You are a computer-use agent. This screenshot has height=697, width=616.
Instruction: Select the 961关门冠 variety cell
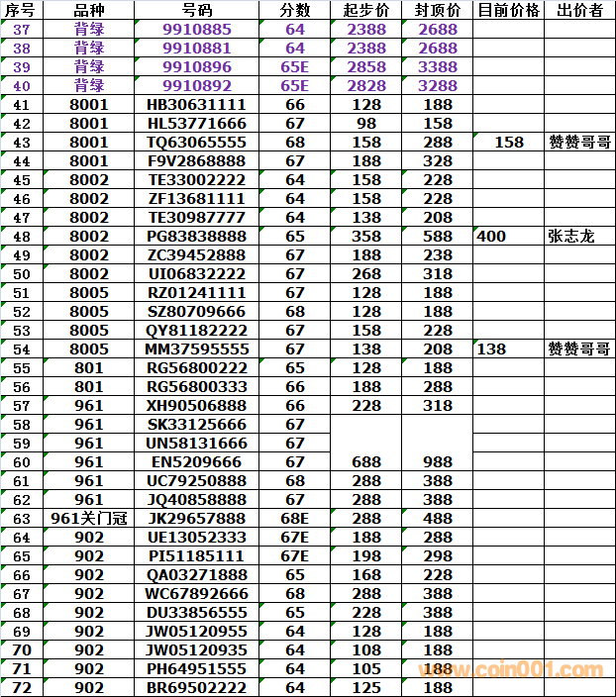pyautogui.click(x=89, y=519)
